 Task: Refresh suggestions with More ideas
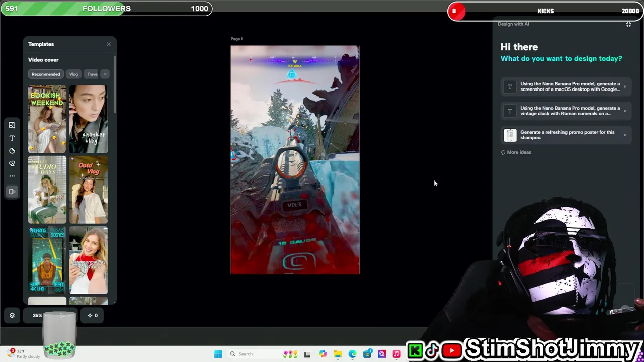click(516, 152)
